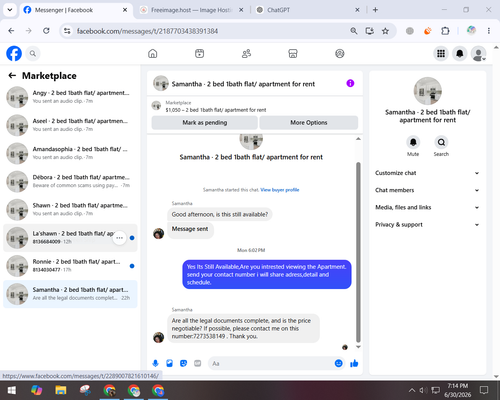The image size is (500, 400).
Task: Mute this conversation with the bell icon
Action: coord(413,142)
